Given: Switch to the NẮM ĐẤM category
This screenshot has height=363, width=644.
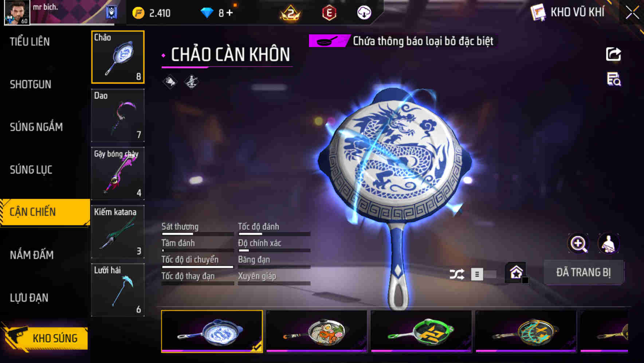Looking at the screenshot, I should (32, 255).
